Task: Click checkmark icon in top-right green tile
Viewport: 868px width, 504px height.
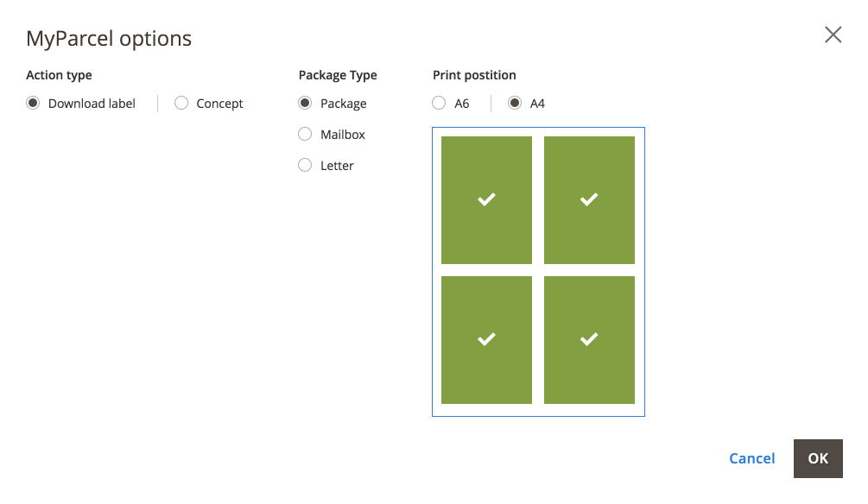Action: tap(589, 199)
